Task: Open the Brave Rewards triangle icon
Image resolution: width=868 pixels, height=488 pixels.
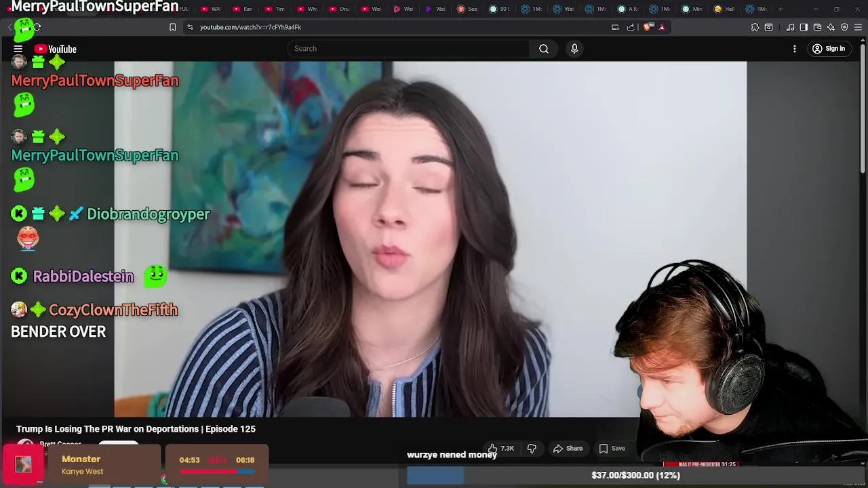Action: point(662,27)
